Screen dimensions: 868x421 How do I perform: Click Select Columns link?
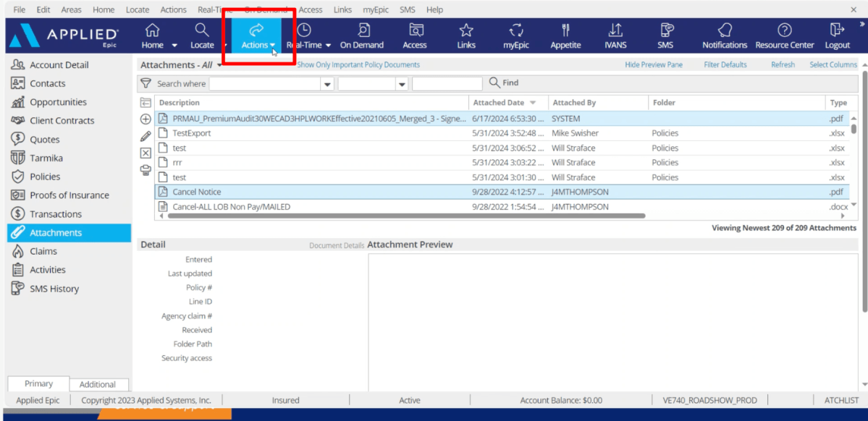[x=833, y=64]
